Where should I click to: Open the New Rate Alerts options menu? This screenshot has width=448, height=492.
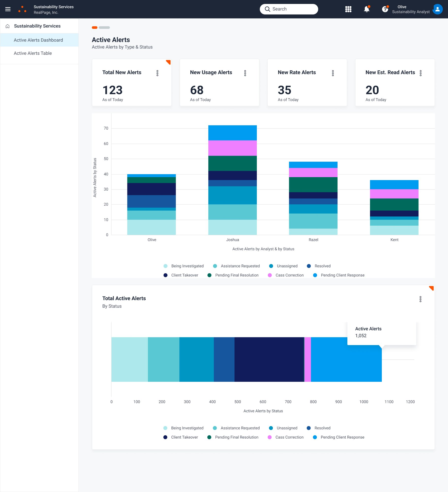(x=333, y=73)
